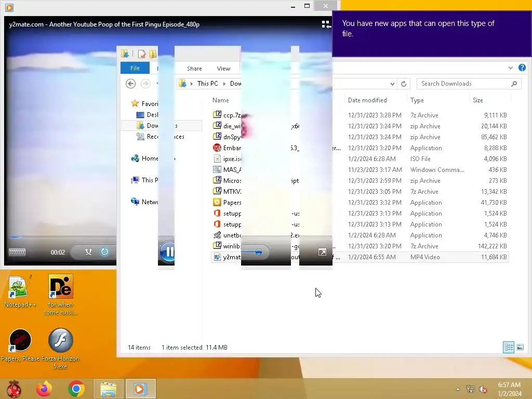Select the ipxe.iso file icon
532x399 pixels.
(217, 158)
